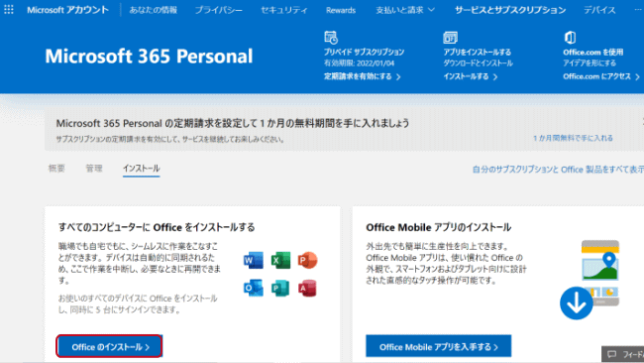The width and height of the screenshot is (644, 363).
Task: Switch to the 概要 tab
Action: coord(56,169)
